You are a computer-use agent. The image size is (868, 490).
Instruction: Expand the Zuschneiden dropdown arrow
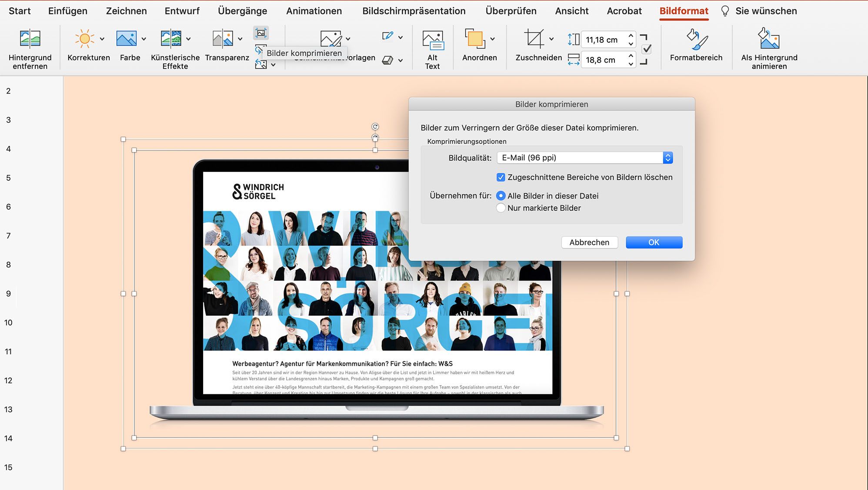click(551, 39)
